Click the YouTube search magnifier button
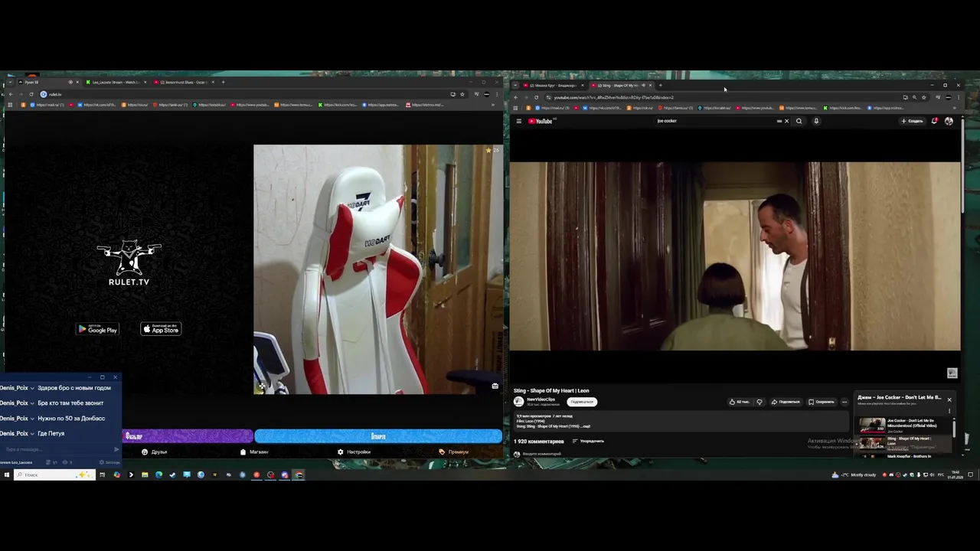Viewport: 980px width, 551px height. (799, 121)
